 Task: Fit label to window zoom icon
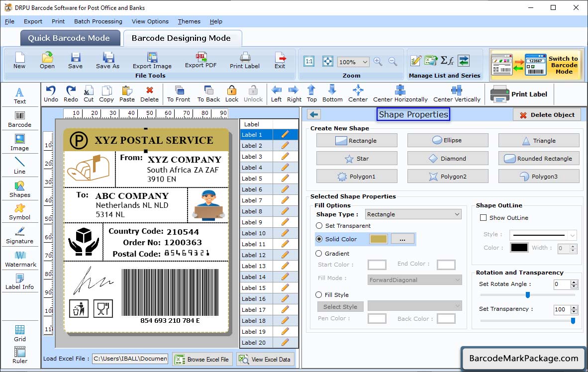click(x=328, y=62)
